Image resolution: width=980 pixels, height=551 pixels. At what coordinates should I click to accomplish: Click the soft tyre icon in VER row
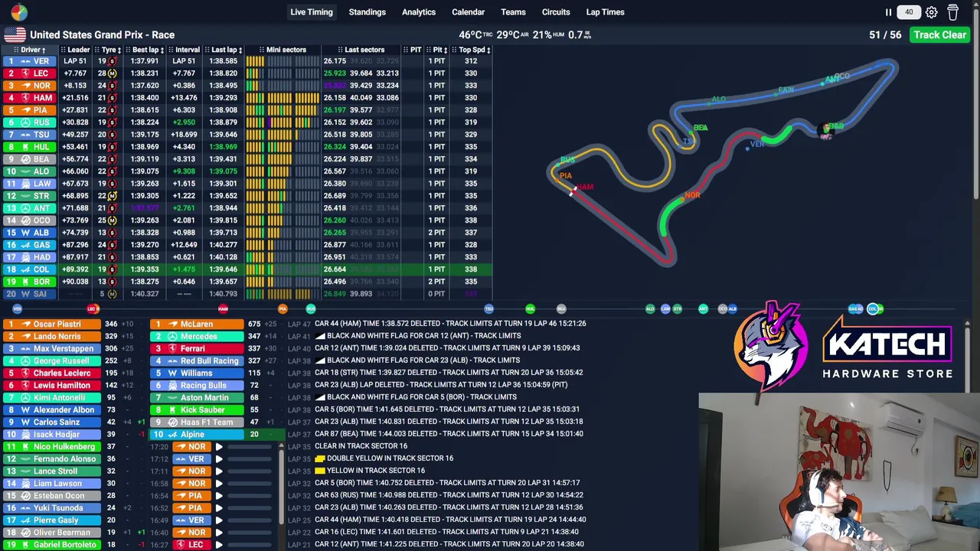point(112,61)
